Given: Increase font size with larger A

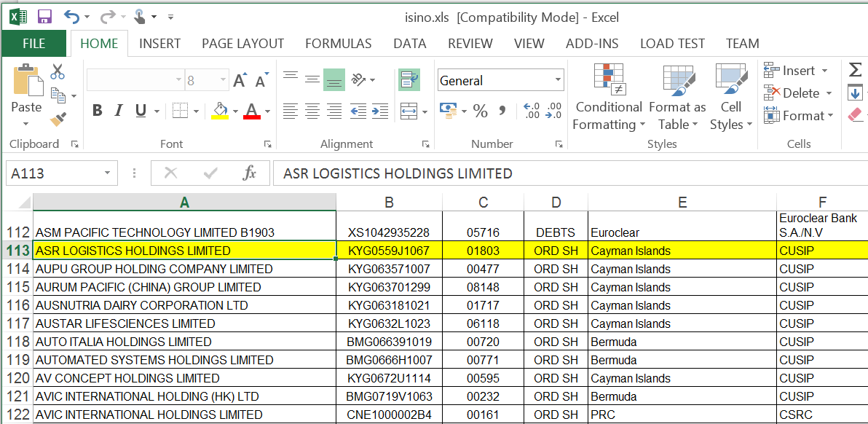Looking at the screenshot, I should tap(239, 81).
